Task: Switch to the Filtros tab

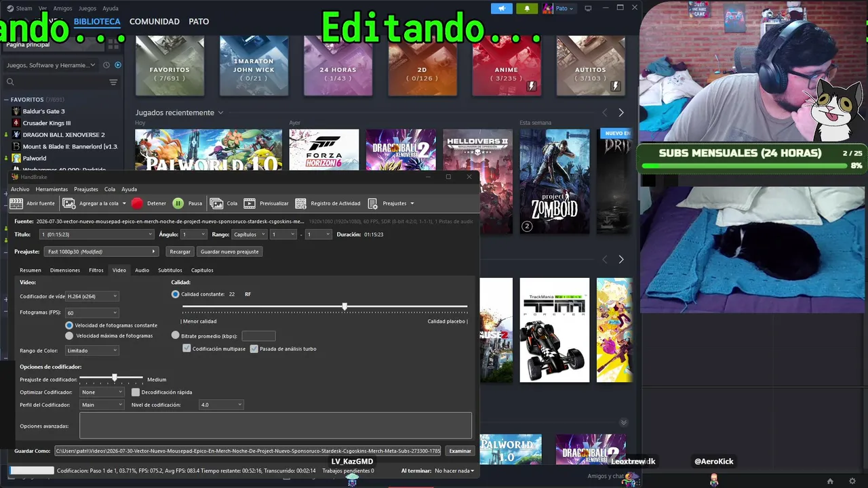Action: coord(96,270)
